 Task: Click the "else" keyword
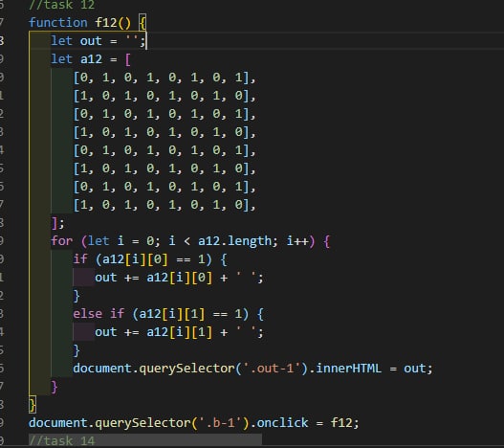88,313
